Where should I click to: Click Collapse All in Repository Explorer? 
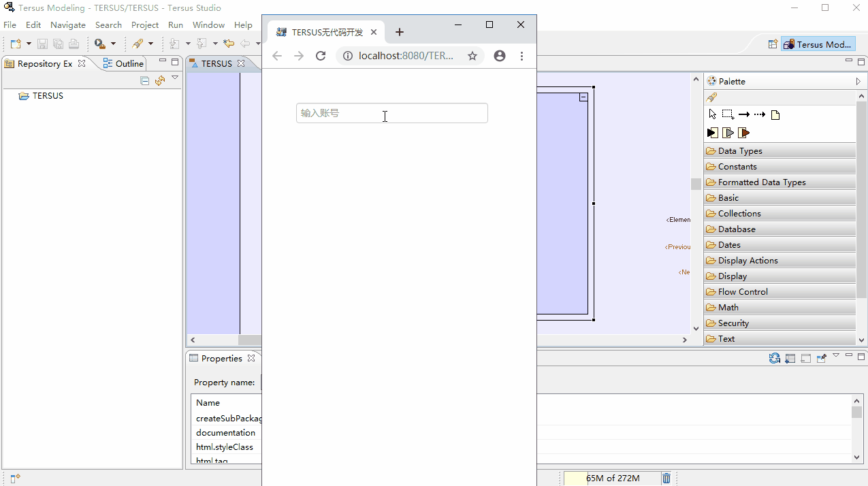[144, 80]
